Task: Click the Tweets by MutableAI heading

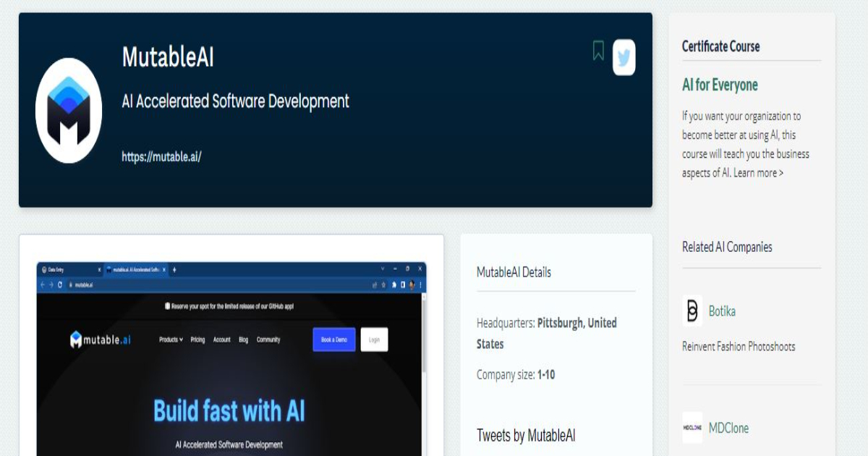Action: (x=526, y=435)
